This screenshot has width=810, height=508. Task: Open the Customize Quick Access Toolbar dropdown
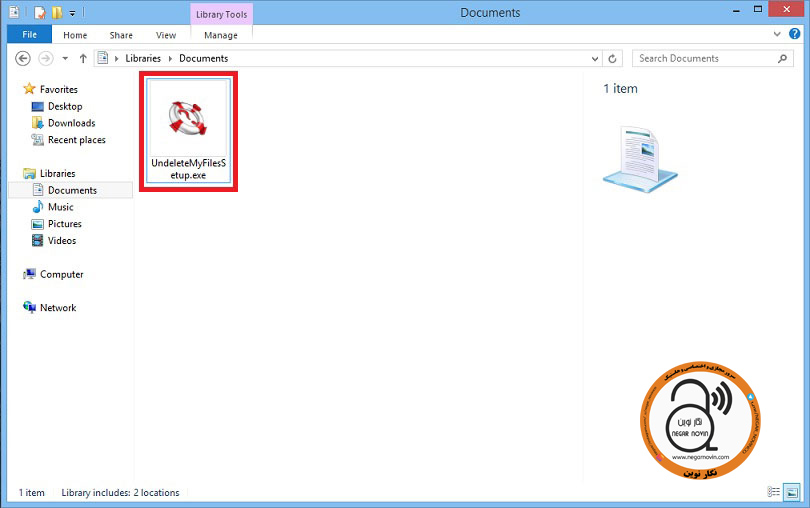pyautogui.click(x=72, y=13)
